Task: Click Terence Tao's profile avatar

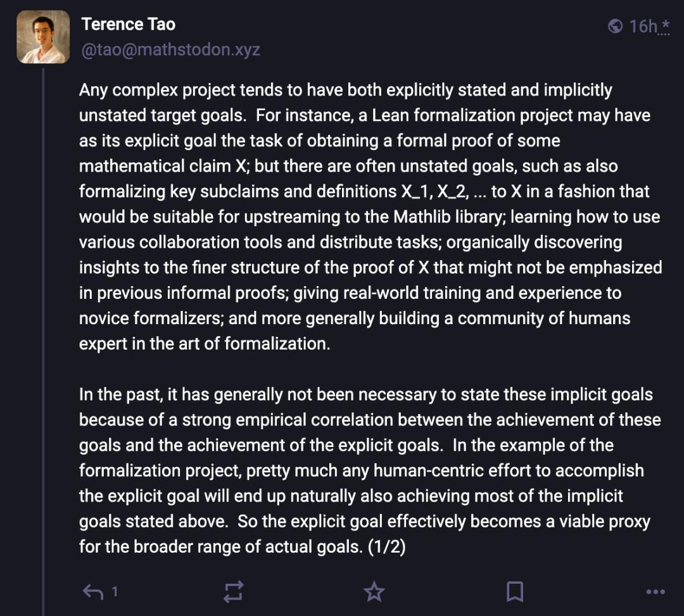Action: (42, 37)
